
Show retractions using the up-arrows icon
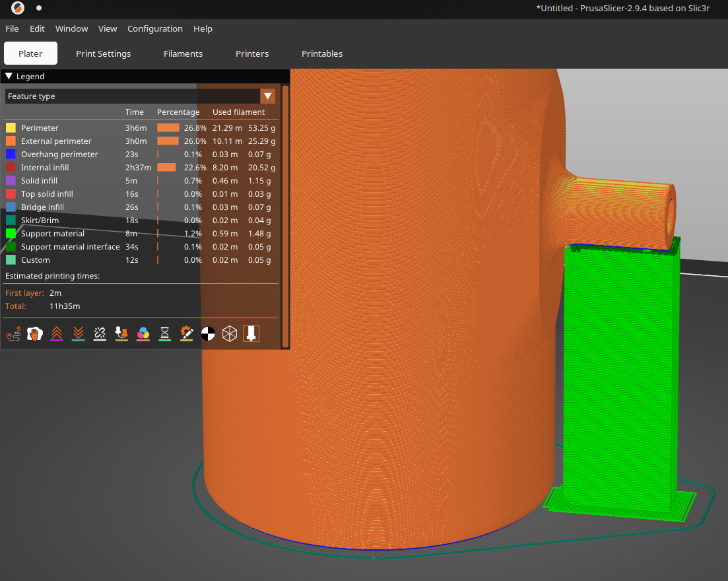pos(56,334)
